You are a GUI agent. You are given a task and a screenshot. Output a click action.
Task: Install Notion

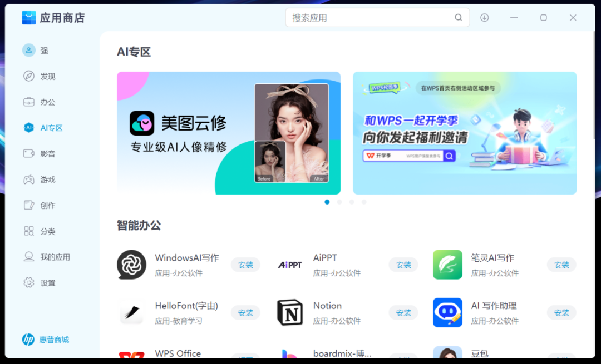coord(403,312)
